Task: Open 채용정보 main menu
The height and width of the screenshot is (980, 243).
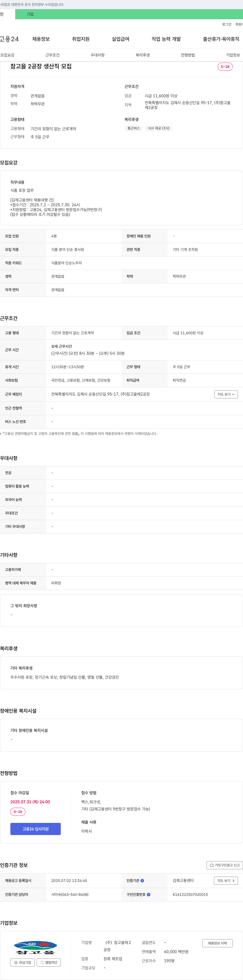Action: pyautogui.click(x=41, y=39)
